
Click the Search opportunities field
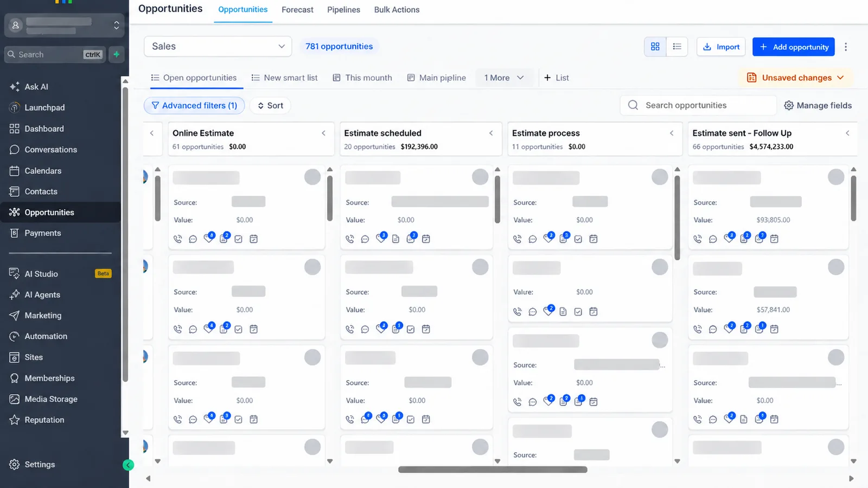pos(698,106)
